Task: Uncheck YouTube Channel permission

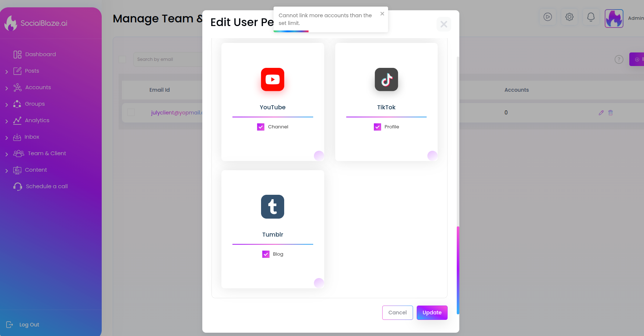Action: coord(261,127)
